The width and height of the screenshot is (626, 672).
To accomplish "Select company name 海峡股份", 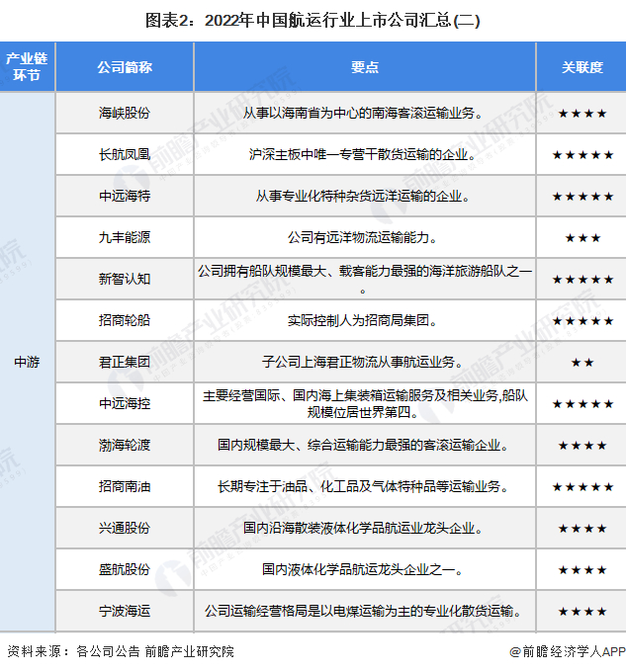I will point(125,113).
